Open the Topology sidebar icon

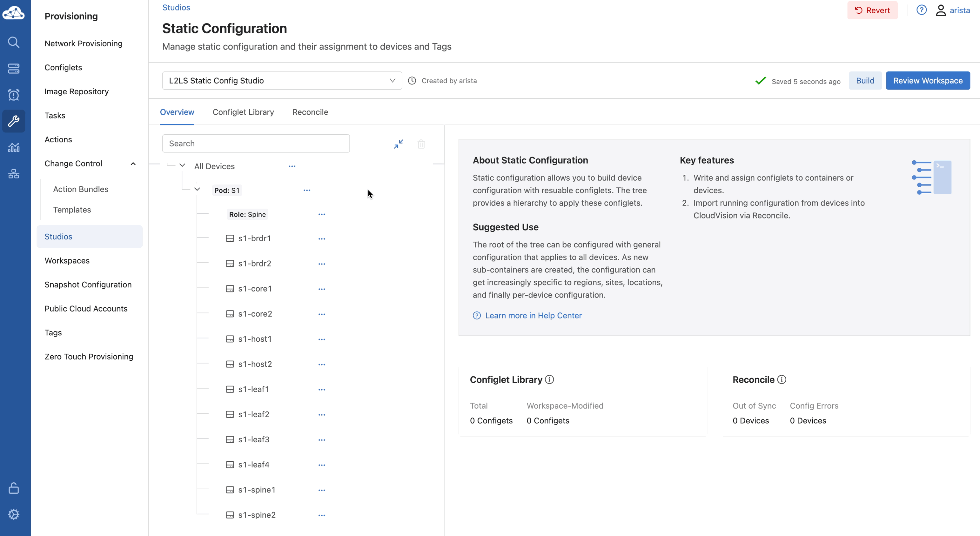point(14,174)
